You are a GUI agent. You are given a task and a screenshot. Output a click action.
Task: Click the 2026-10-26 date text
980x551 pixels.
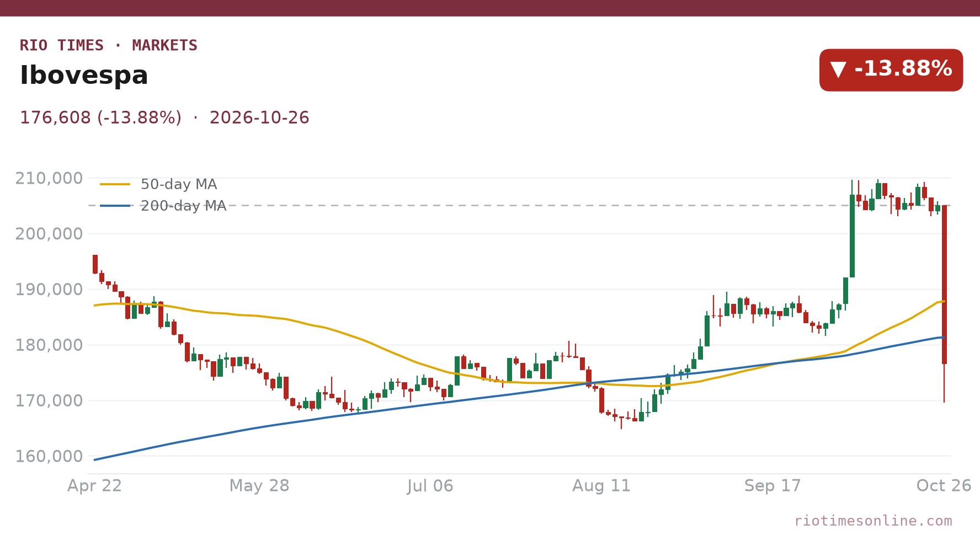tap(259, 118)
